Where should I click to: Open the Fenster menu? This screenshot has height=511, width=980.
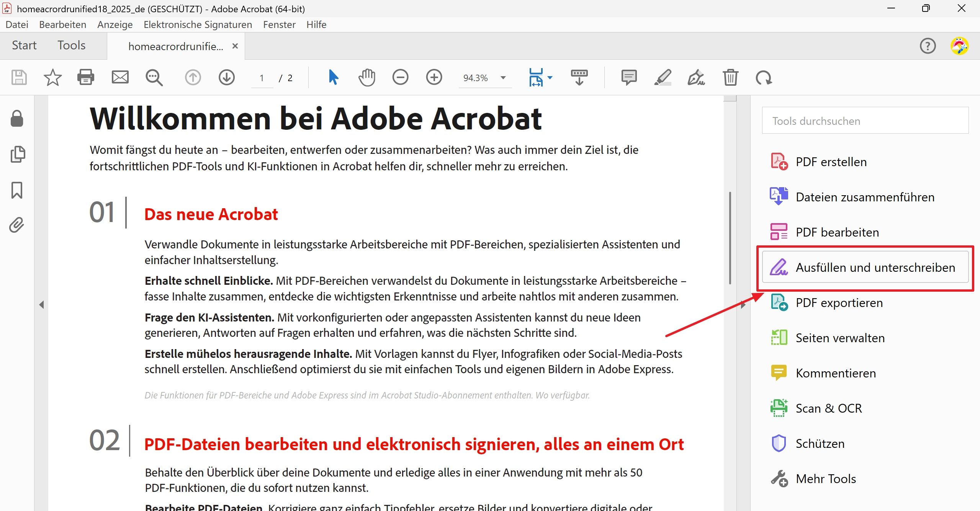click(279, 24)
